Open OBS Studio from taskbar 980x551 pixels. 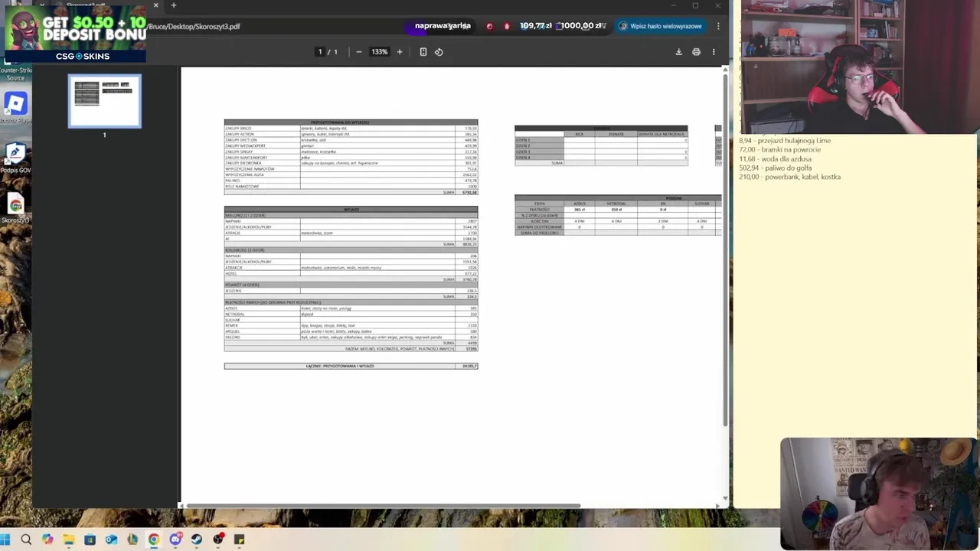pos(218,540)
